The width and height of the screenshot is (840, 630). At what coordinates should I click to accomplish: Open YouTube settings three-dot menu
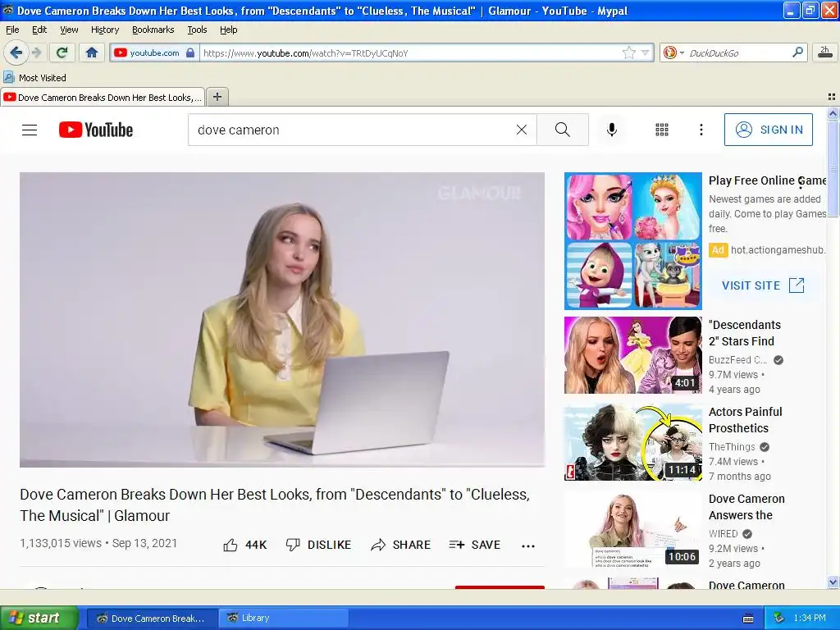click(701, 130)
